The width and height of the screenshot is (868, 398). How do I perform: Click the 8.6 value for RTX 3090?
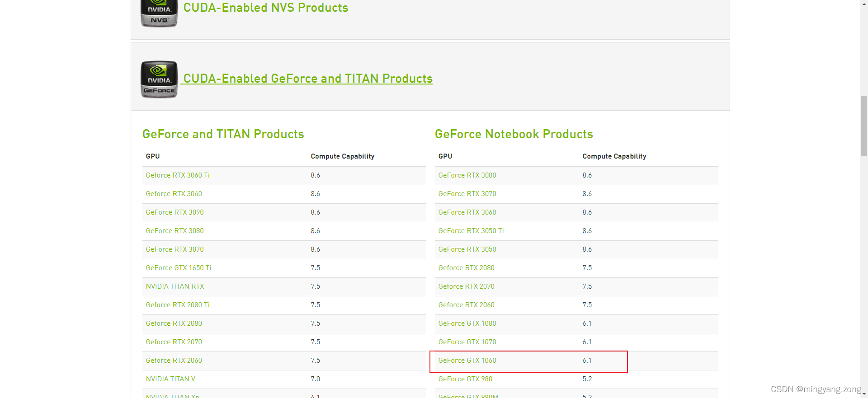point(315,212)
